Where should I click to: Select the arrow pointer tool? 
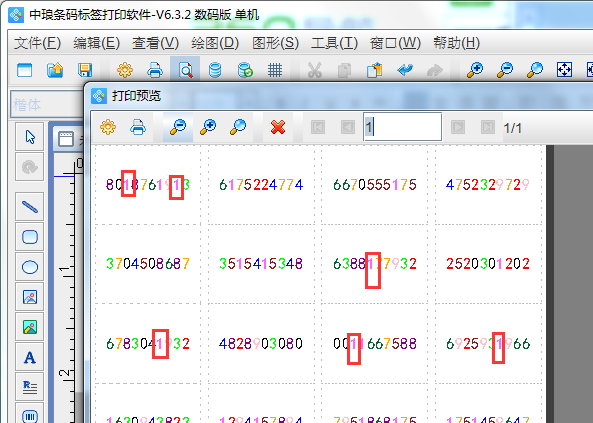[x=30, y=137]
